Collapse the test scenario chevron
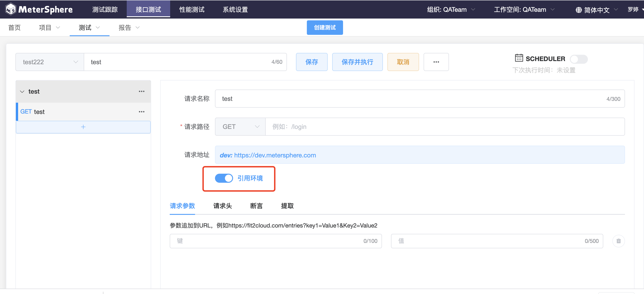This screenshot has width=644, height=294. tap(22, 92)
